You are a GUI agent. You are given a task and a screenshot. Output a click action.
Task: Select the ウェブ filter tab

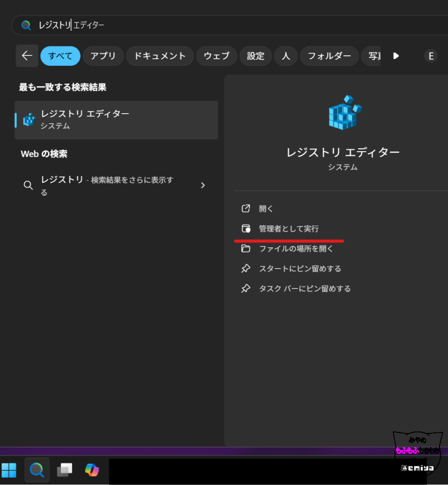(216, 56)
